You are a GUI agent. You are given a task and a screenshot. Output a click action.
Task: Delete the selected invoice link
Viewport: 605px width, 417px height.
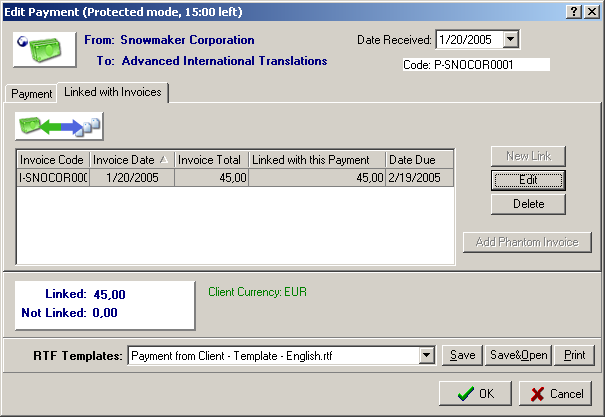[x=528, y=204]
